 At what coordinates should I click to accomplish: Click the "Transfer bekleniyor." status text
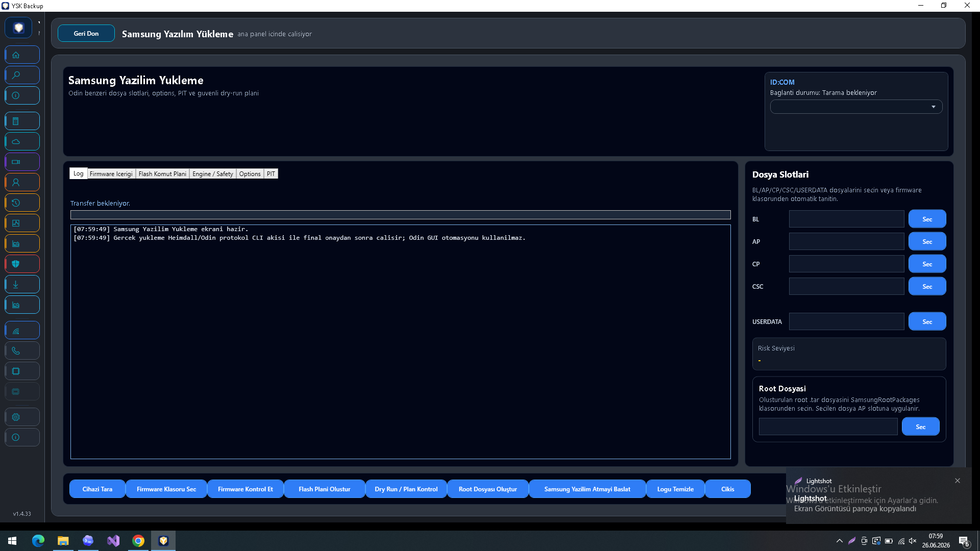[x=100, y=203]
